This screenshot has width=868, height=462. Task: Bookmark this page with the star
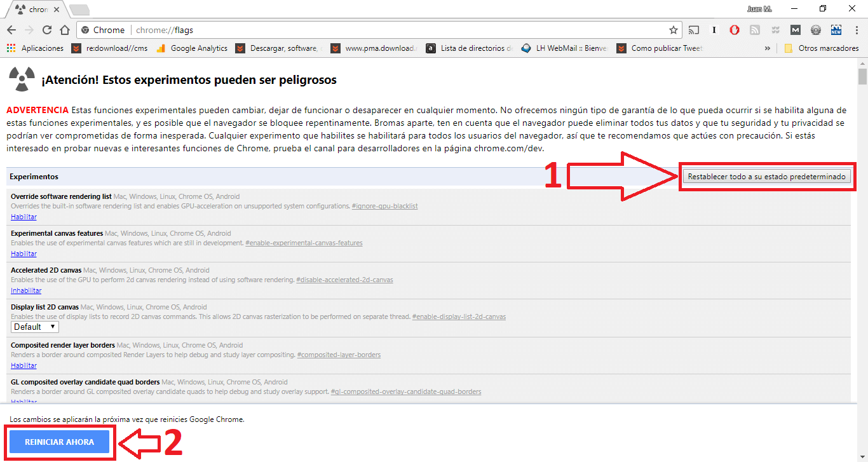pyautogui.click(x=673, y=30)
